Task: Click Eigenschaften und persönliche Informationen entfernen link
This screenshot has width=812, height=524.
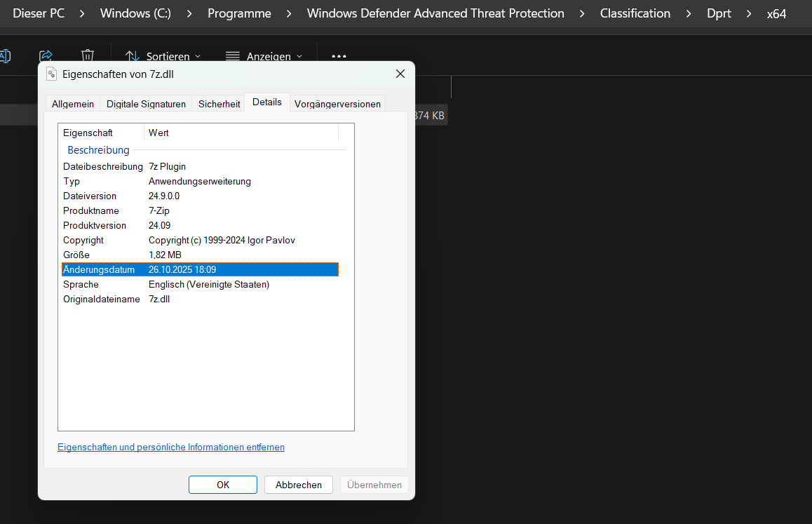Action: [171, 447]
